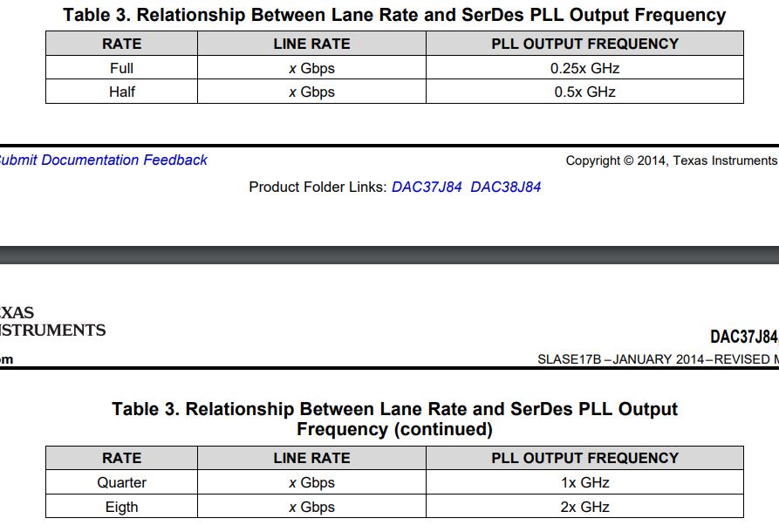
Task: Click the x Gbps cell in Full row
Action: coord(311,68)
